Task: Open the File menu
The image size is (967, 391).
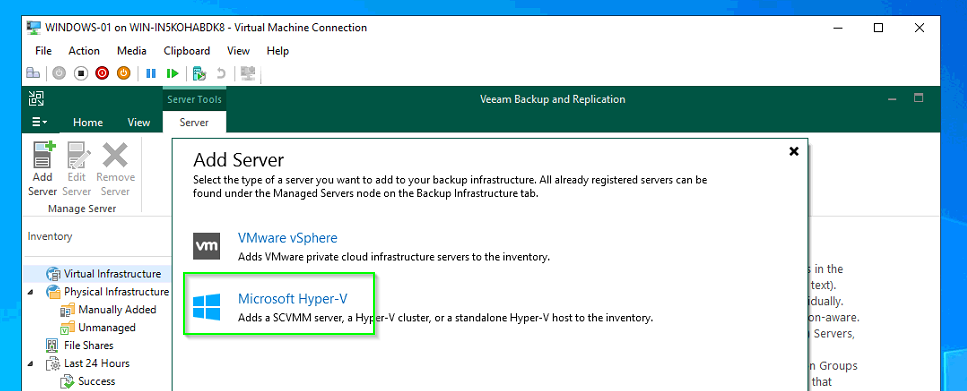Action: [43, 51]
